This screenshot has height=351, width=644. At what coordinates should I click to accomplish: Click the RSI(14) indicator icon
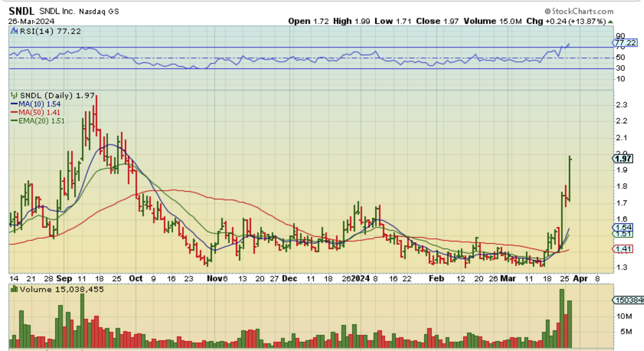pos(14,31)
